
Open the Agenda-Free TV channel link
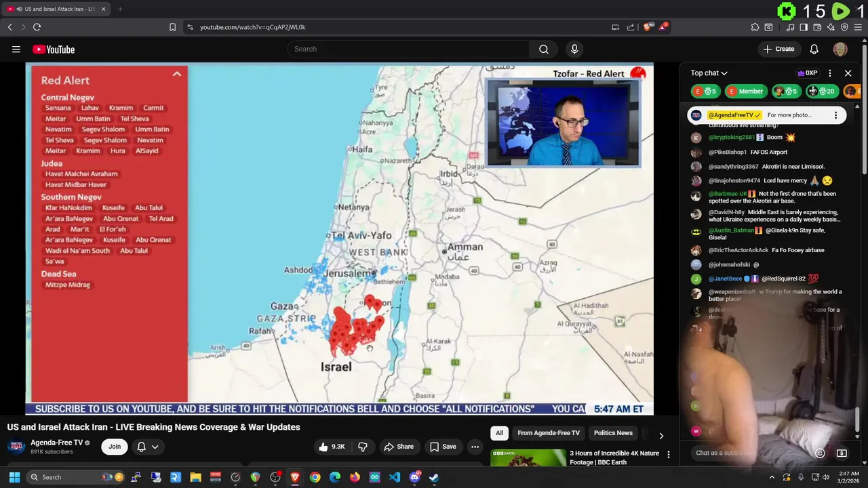pos(56,443)
